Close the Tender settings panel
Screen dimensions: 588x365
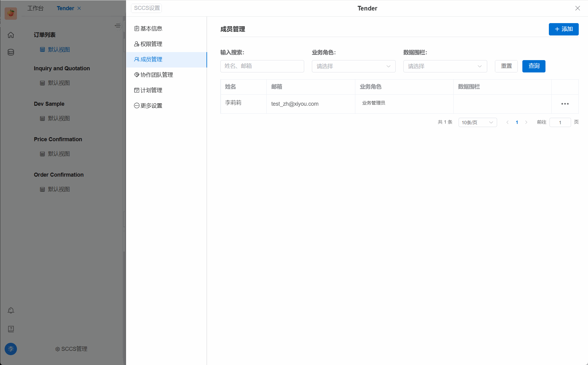pos(577,8)
